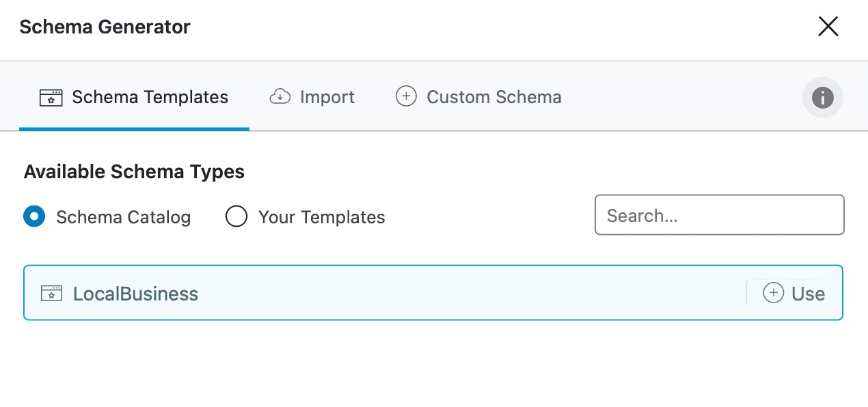Select the Your Templates radio button
Viewport: 868px width, 407px height.
pyautogui.click(x=236, y=216)
